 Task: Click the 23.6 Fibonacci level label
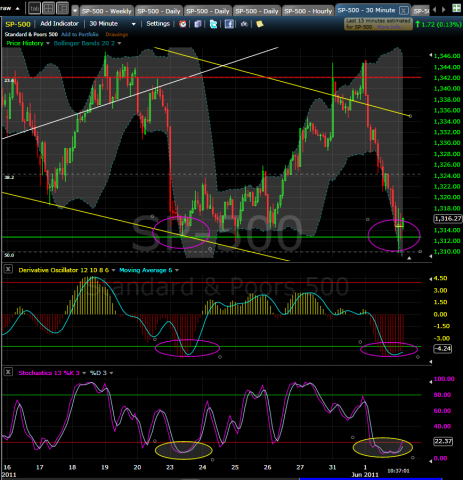tap(9, 80)
